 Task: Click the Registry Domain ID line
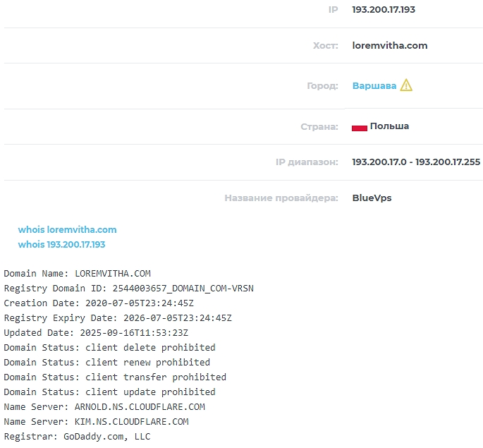pyautogui.click(x=128, y=288)
